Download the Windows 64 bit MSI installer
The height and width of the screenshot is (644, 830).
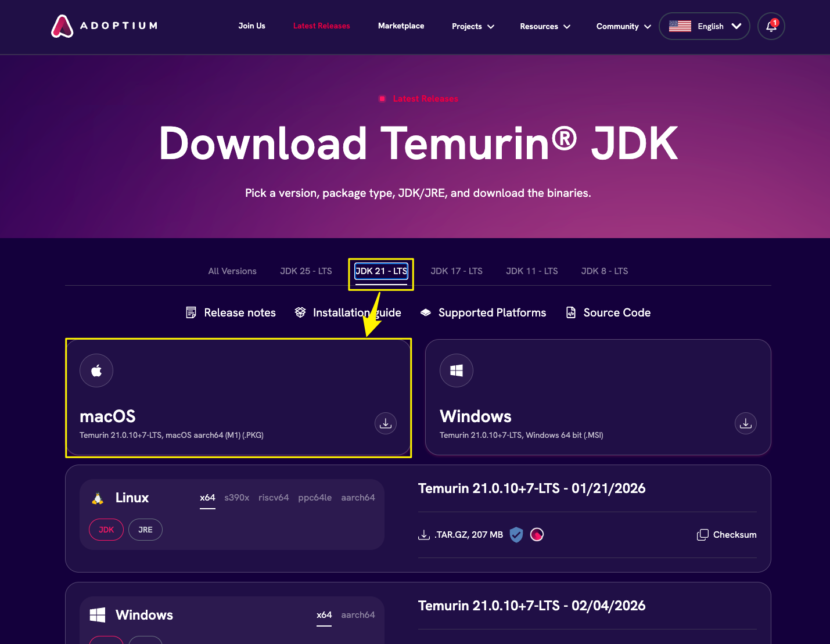pyautogui.click(x=746, y=423)
